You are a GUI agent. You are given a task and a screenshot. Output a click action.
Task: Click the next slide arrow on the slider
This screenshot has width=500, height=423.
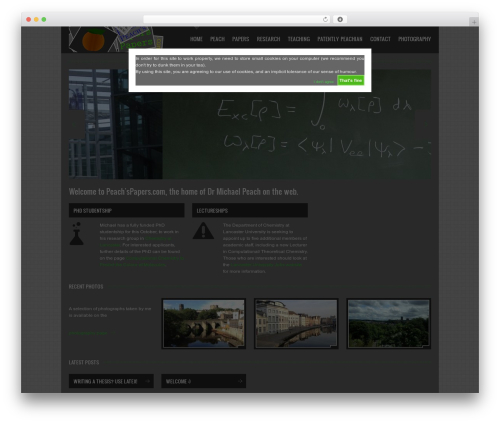coord(423,124)
